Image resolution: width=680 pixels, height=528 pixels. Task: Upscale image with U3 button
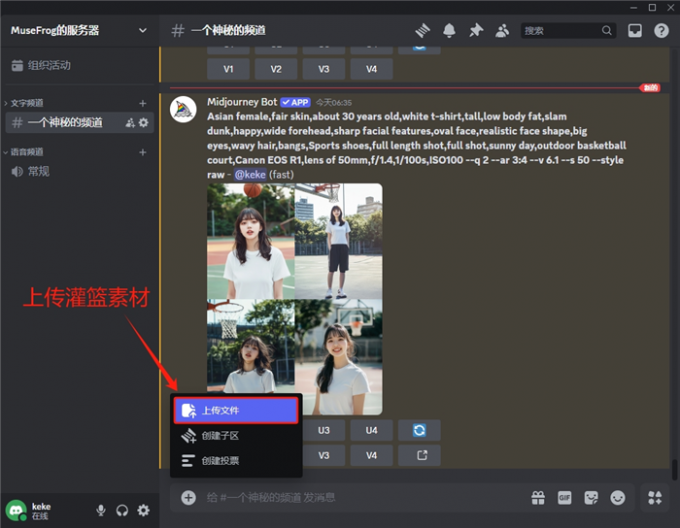click(x=324, y=430)
